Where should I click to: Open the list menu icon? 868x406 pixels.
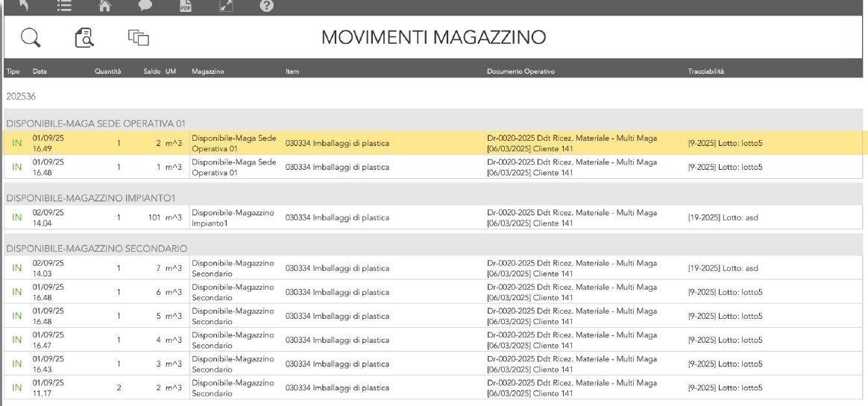pyautogui.click(x=64, y=5)
